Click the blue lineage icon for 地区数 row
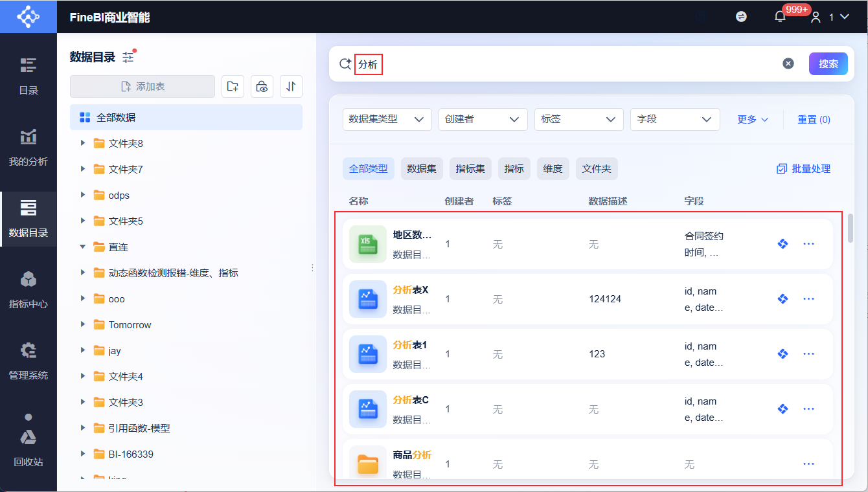Screen dimensions: 868x492 [782, 244]
